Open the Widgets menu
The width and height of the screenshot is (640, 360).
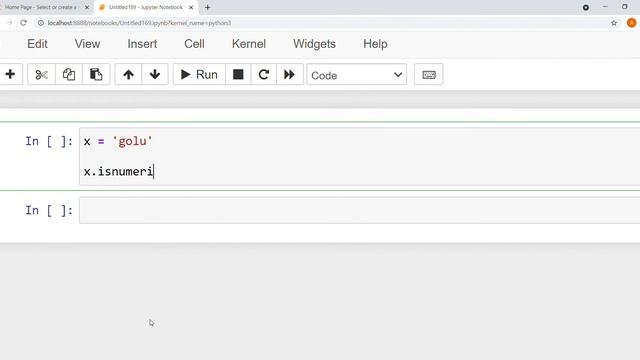[314, 44]
